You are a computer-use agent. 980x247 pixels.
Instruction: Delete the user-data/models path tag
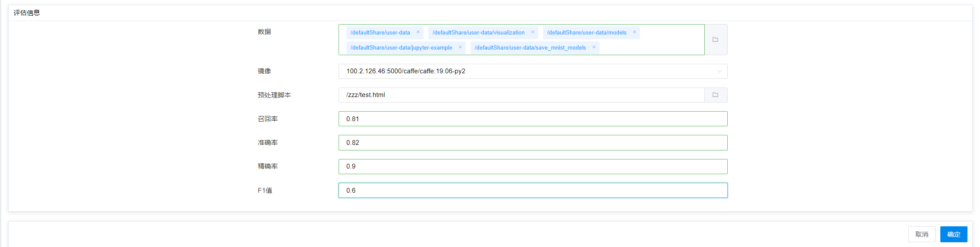tap(634, 32)
